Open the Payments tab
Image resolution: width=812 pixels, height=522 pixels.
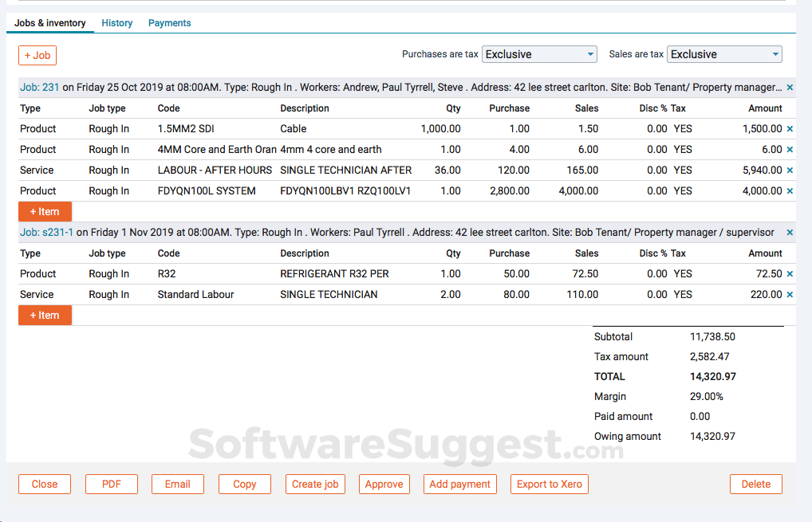coord(169,23)
